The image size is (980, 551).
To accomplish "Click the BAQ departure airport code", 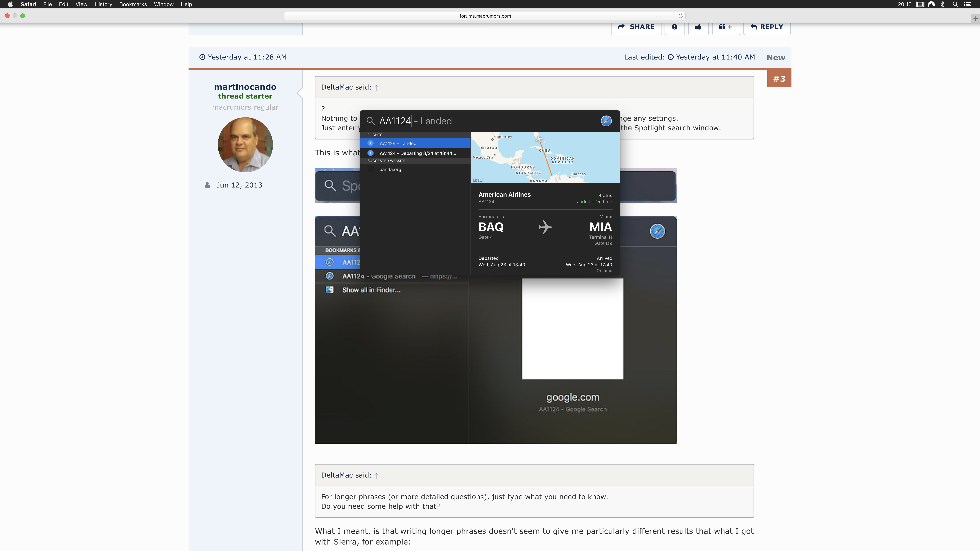I will click(x=491, y=227).
